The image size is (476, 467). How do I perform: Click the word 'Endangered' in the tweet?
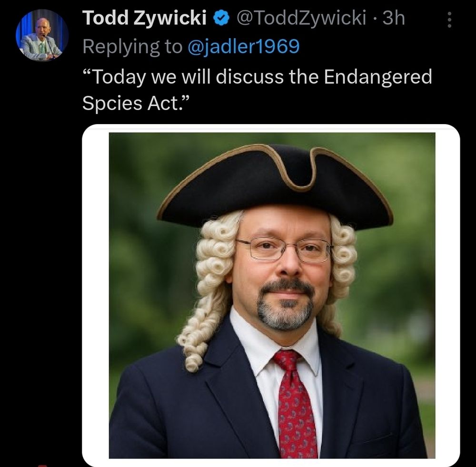point(378,77)
